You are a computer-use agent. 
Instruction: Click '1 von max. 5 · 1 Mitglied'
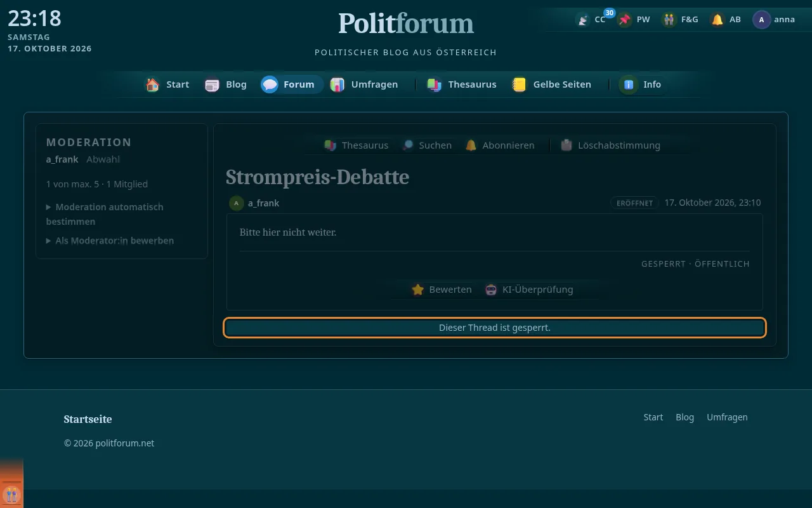point(97,184)
